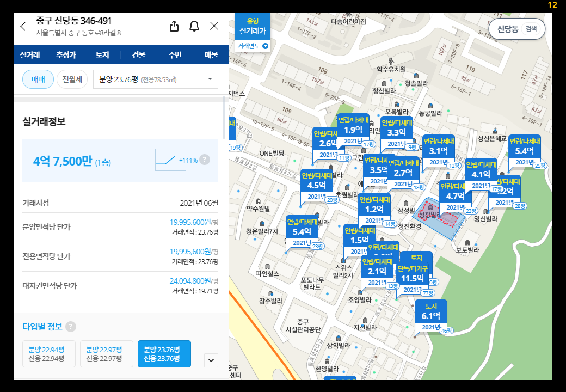Click the 중구 시설관리공단 map label
This screenshot has height=392, width=566.
[303, 326]
